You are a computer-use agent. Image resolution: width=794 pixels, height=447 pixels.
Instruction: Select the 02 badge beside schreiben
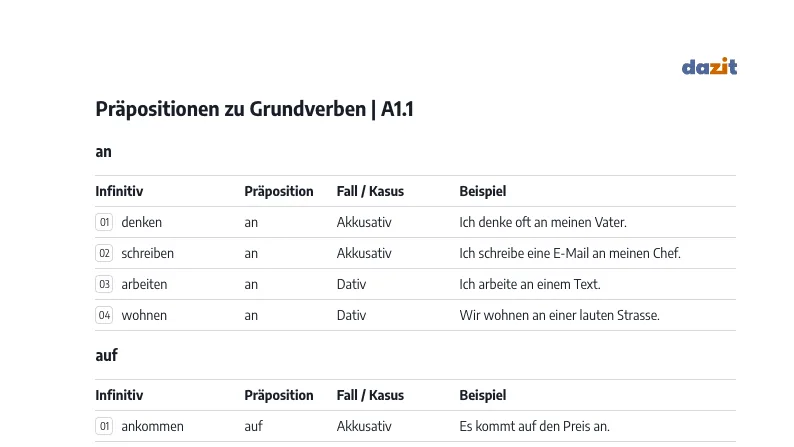pyautogui.click(x=104, y=253)
